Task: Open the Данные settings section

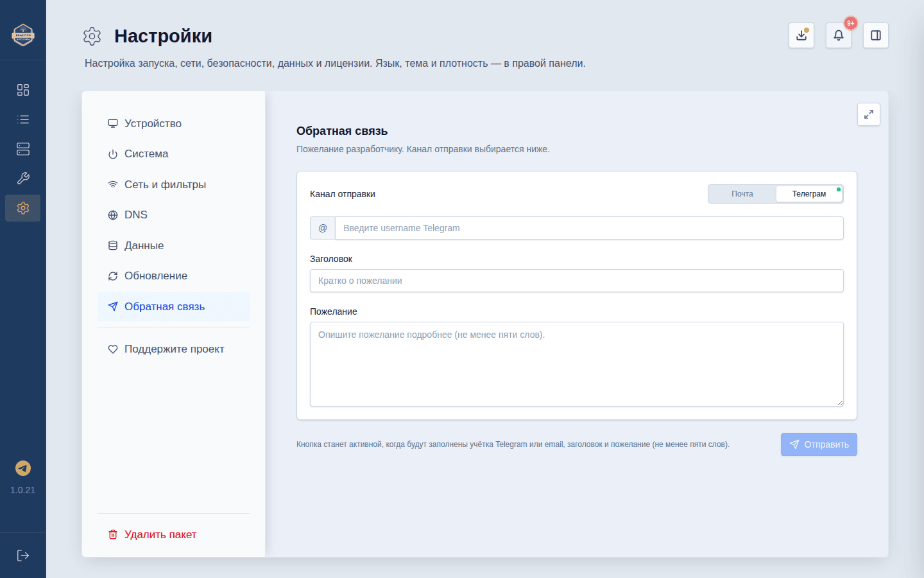Action: tap(173, 245)
